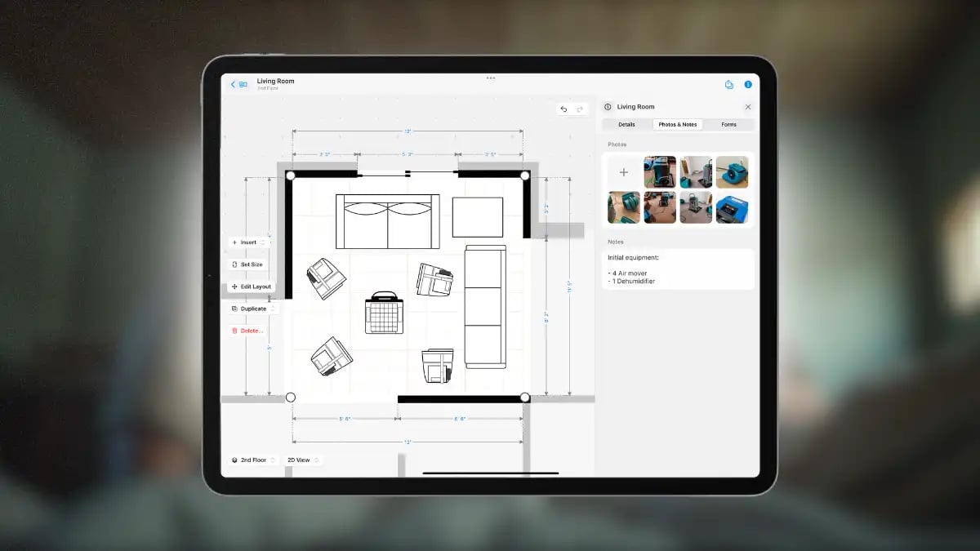The width and height of the screenshot is (980, 551).
Task: Open the blue air mover photo thumbnail
Action: (732, 172)
